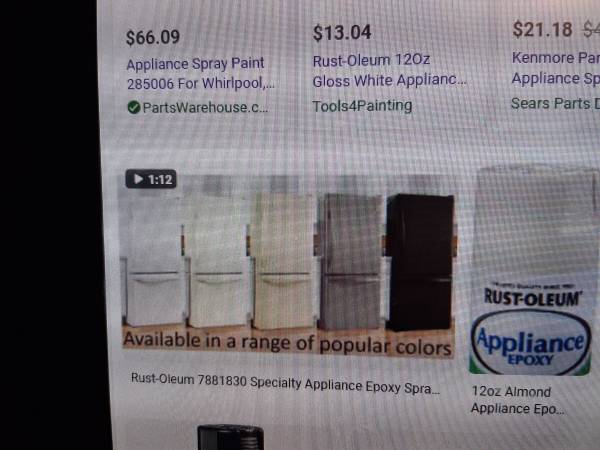Play the 1:12 refrigerator video
The height and width of the screenshot is (450, 600).
coord(151,179)
